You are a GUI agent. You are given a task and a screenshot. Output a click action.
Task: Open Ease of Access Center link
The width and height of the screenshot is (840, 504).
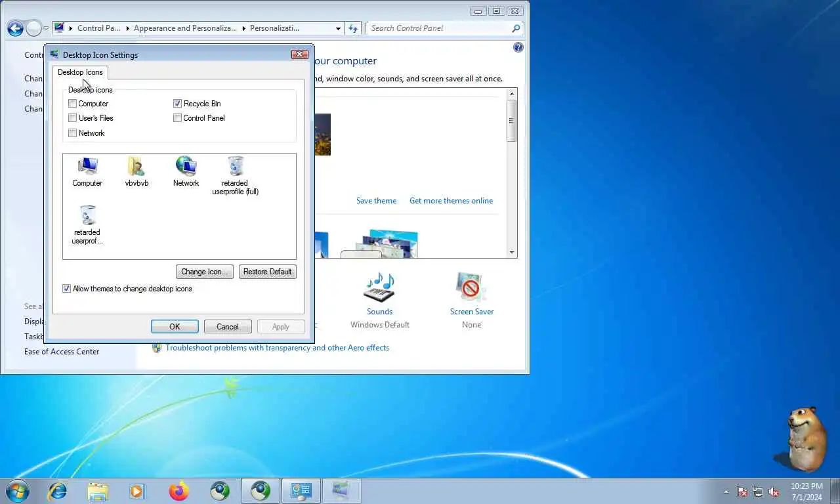point(62,352)
